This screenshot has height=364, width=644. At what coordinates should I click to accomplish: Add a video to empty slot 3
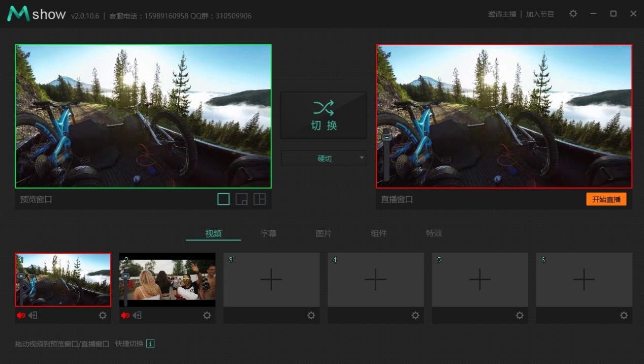coord(271,280)
